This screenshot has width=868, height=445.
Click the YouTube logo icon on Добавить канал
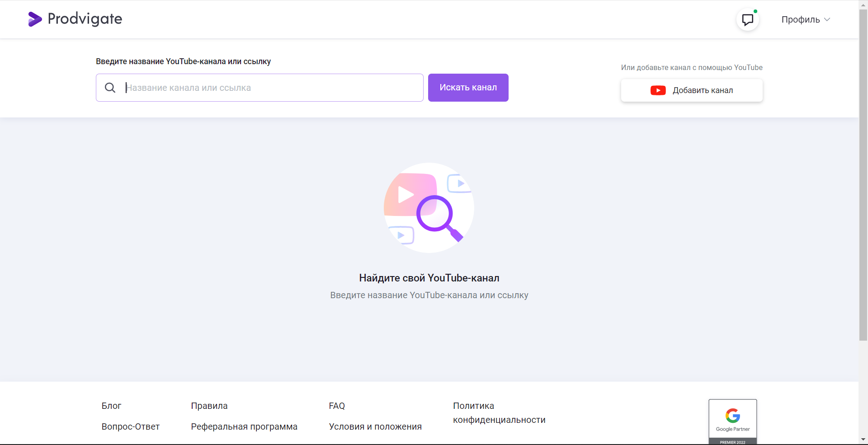pyautogui.click(x=658, y=90)
